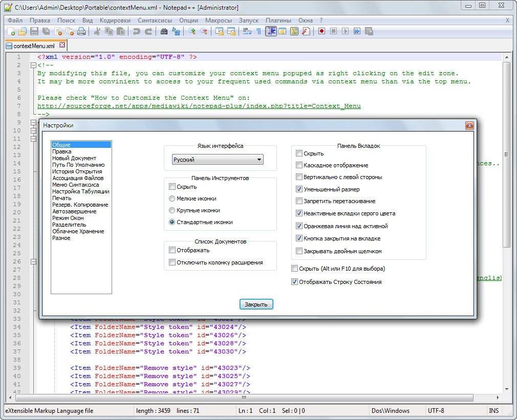The width and height of the screenshot is (517, 420).
Task: Click the Zoom In magnifier icon
Action: coord(191,32)
